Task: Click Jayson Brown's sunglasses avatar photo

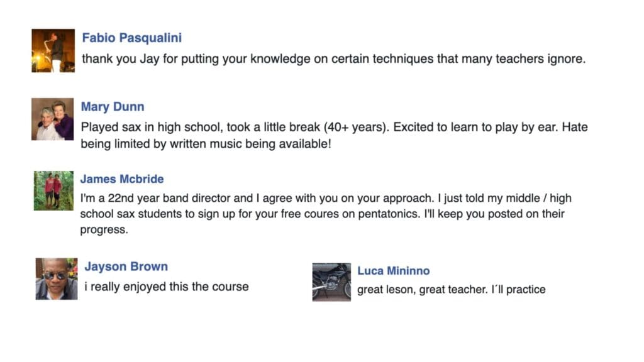Action: (57, 278)
